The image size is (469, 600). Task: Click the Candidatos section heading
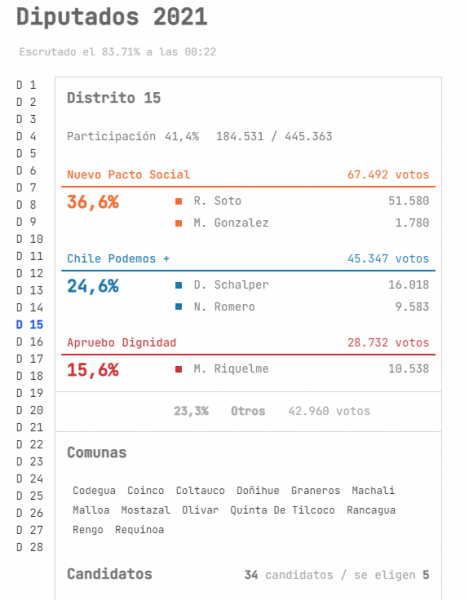(109, 574)
